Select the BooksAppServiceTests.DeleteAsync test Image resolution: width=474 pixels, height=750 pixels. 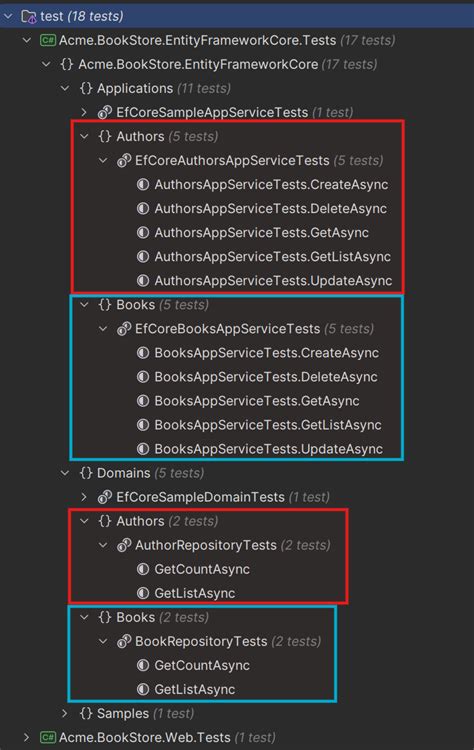coord(266,377)
